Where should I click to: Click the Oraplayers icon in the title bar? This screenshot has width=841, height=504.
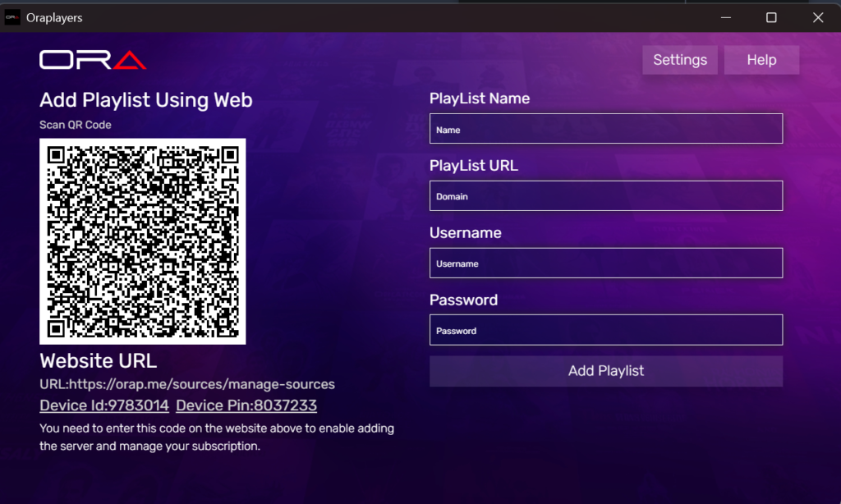coord(12,16)
